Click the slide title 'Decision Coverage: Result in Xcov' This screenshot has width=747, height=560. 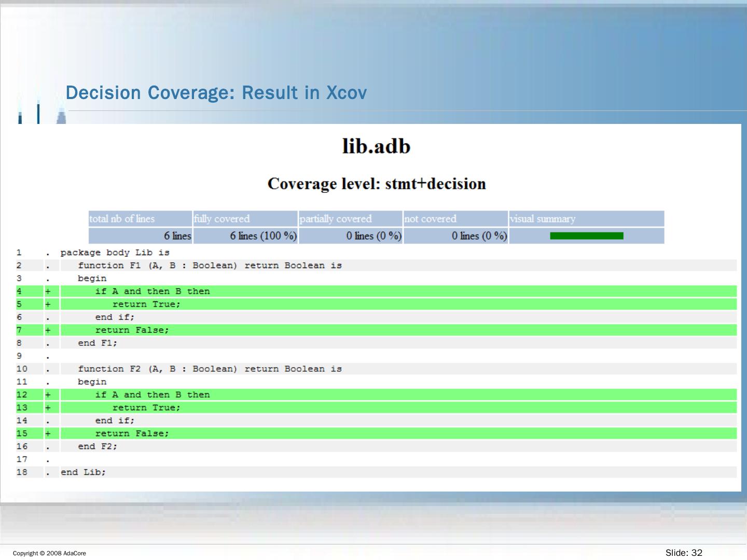click(x=216, y=93)
